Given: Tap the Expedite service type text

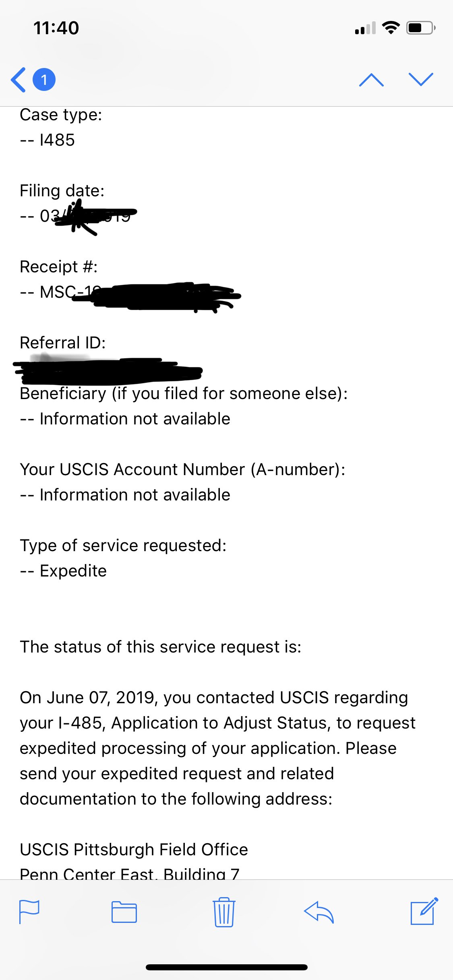Looking at the screenshot, I should pos(73,571).
